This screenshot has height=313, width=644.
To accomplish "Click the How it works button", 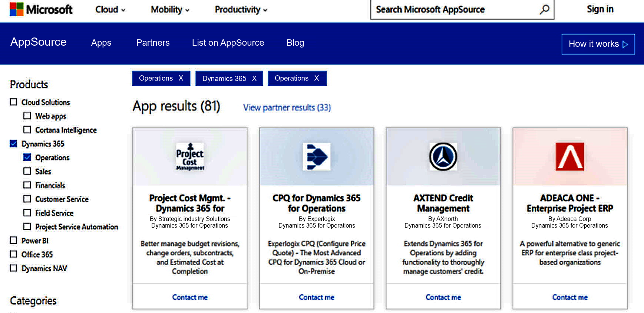I will point(598,44).
